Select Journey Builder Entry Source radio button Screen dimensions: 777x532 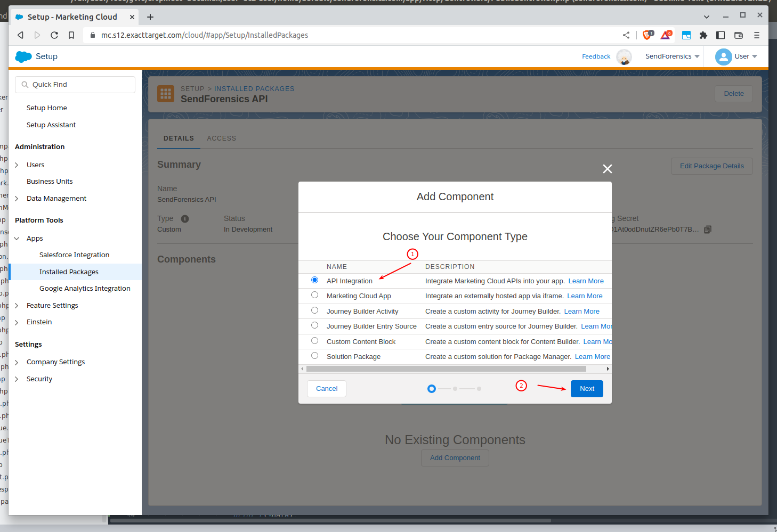click(314, 325)
